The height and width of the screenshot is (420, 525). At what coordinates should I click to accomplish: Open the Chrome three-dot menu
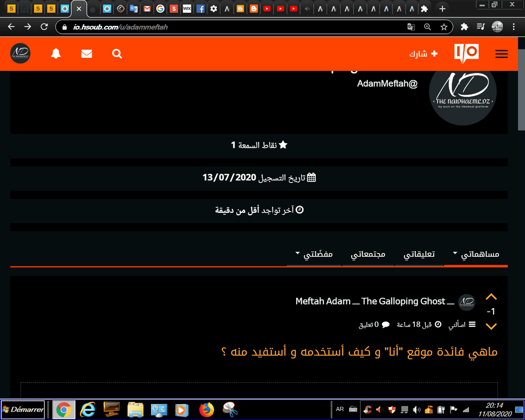tap(514, 27)
